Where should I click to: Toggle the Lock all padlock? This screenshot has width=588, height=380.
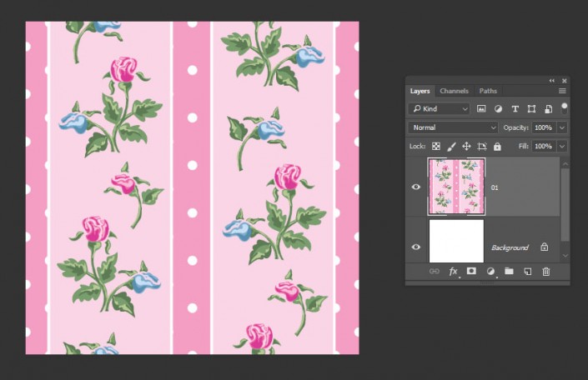tap(497, 147)
